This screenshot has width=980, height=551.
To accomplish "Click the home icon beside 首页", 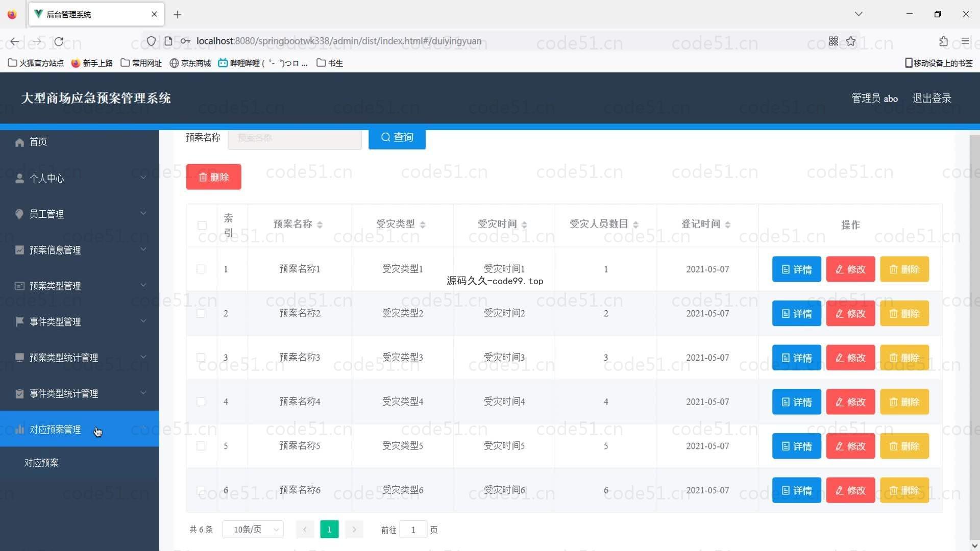I will click(x=19, y=142).
